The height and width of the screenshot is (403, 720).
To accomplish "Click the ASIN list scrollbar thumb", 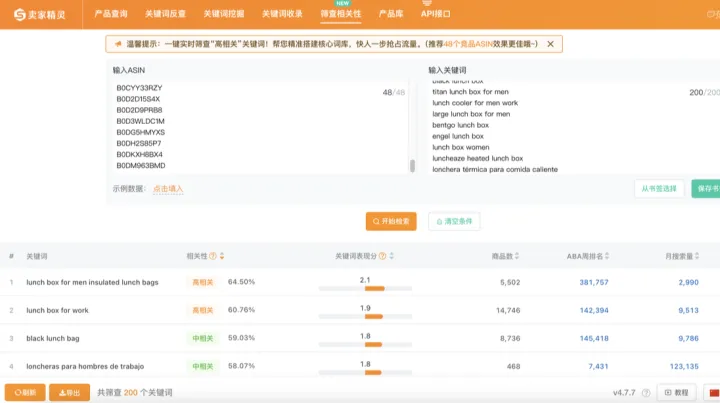I will pyautogui.click(x=412, y=166).
